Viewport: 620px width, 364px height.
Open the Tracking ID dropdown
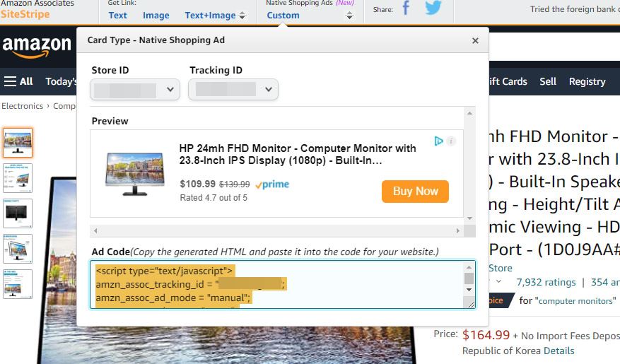tap(233, 89)
